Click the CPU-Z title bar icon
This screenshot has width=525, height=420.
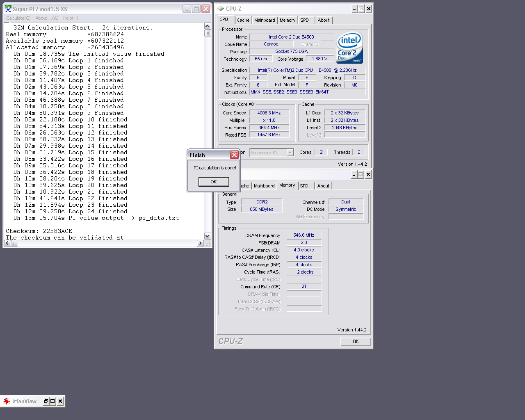coord(221,9)
